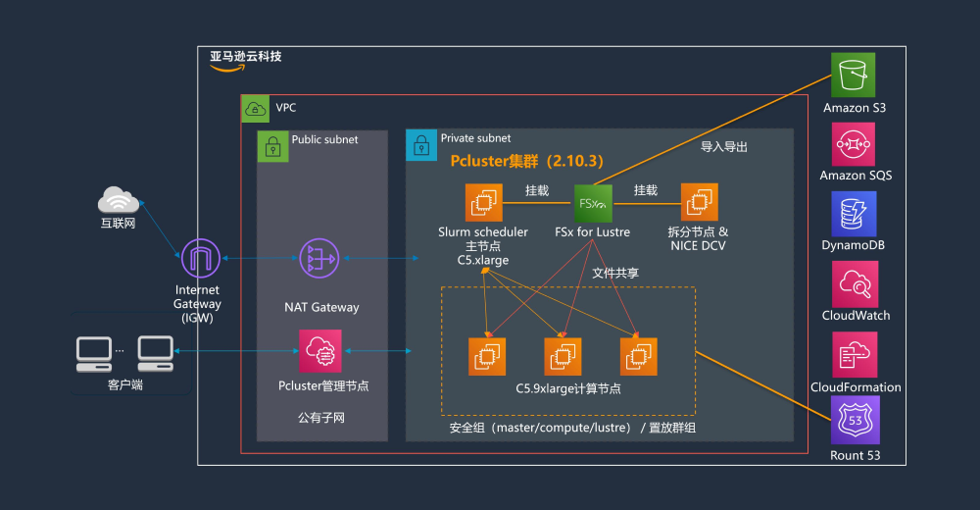Screen dimensions: 980x510
Task: Click the 拆分节点 & NICE DCV icon
Action: [700, 202]
